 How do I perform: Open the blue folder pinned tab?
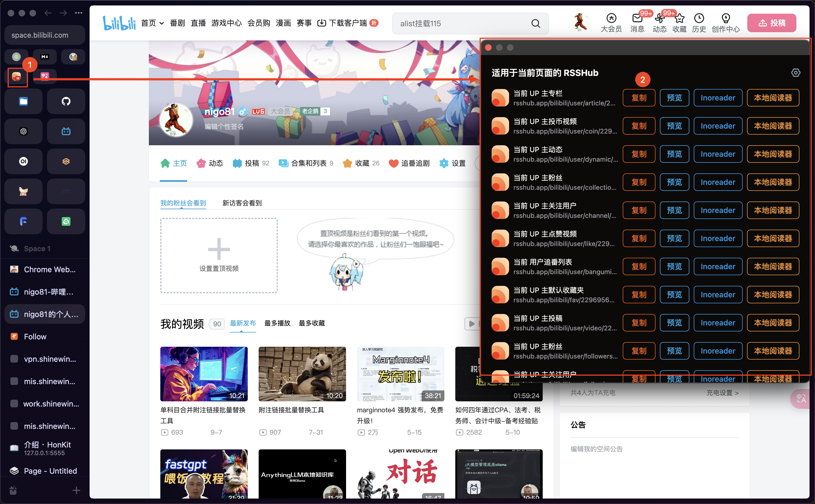point(23,101)
